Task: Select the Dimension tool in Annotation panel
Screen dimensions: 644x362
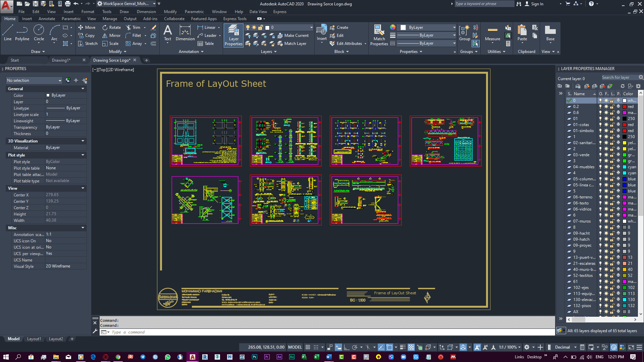Action: click(185, 35)
